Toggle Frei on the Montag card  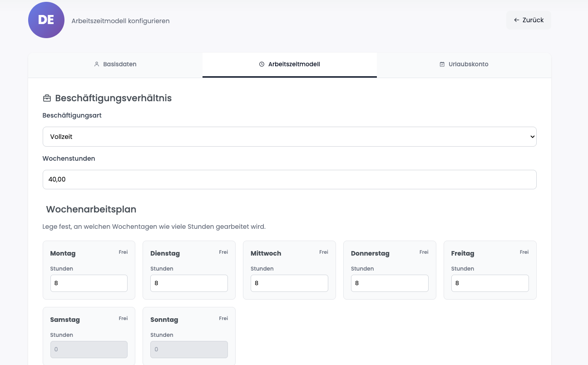(x=123, y=252)
